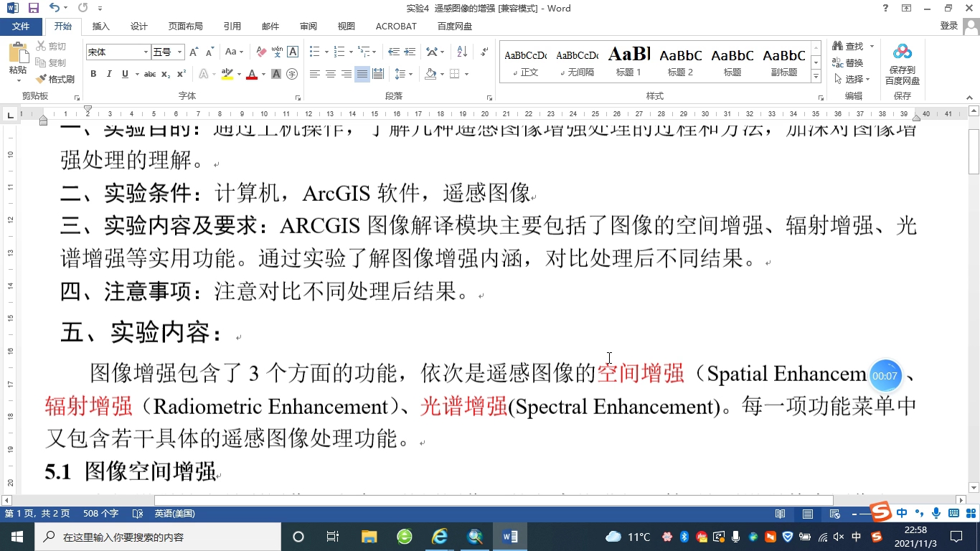Image resolution: width=980 pixels, height=551 pixels.
Task: Click the Windows search box in taskbar
Action: click(157, 537)
